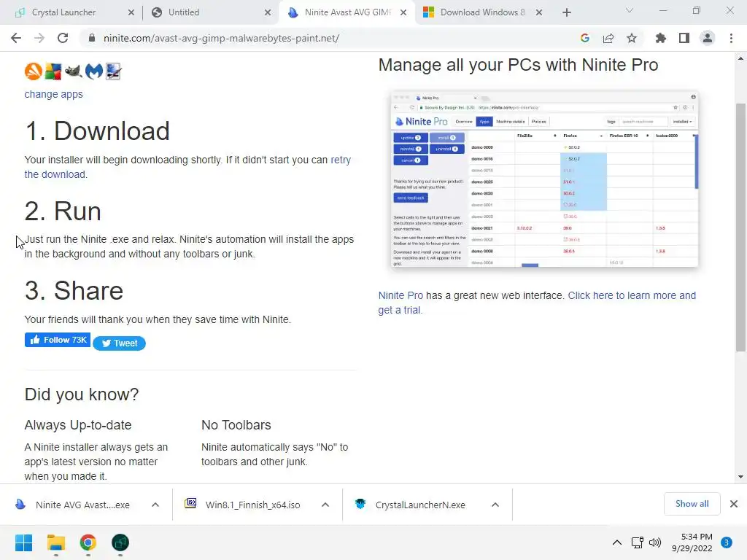747x560 pixels.
Task: Open Crystal Launcher taskbar icon
Action: 120,542
